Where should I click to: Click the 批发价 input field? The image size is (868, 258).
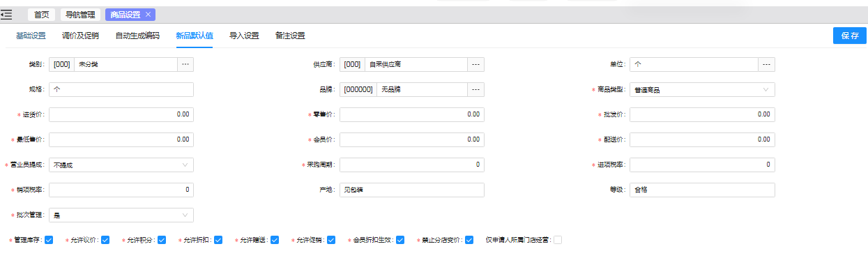(702, 114)
